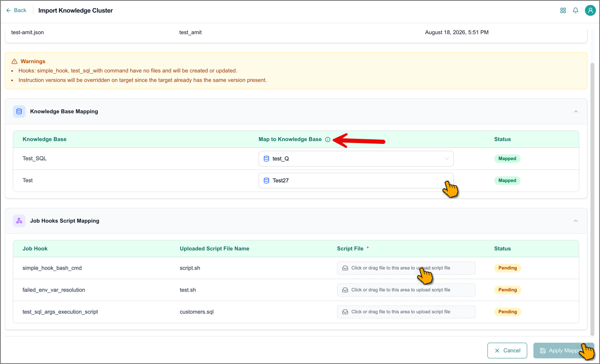Viewport: 600px width, 364px height.
Task: Click the warning triangle icon
Action: (14, 61)
